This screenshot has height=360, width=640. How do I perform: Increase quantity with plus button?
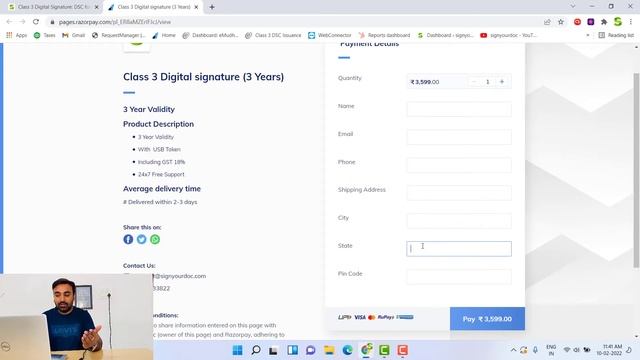(x=502, y=82)
